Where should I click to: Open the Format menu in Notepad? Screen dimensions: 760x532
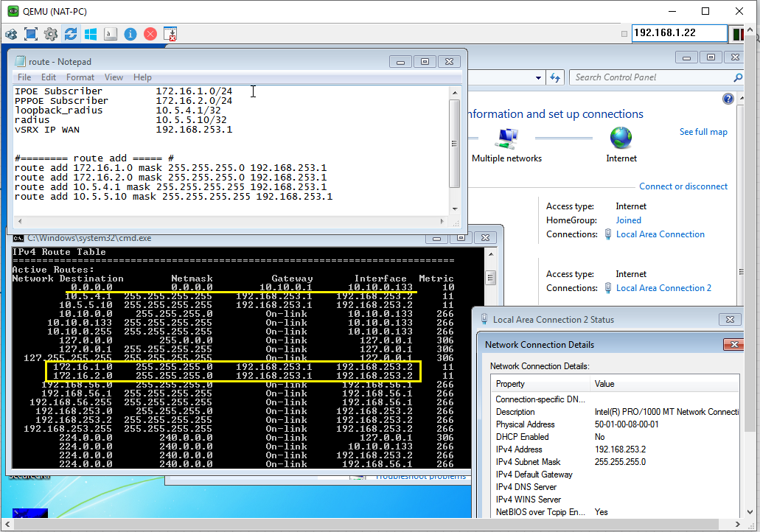[x=80, y=77]
